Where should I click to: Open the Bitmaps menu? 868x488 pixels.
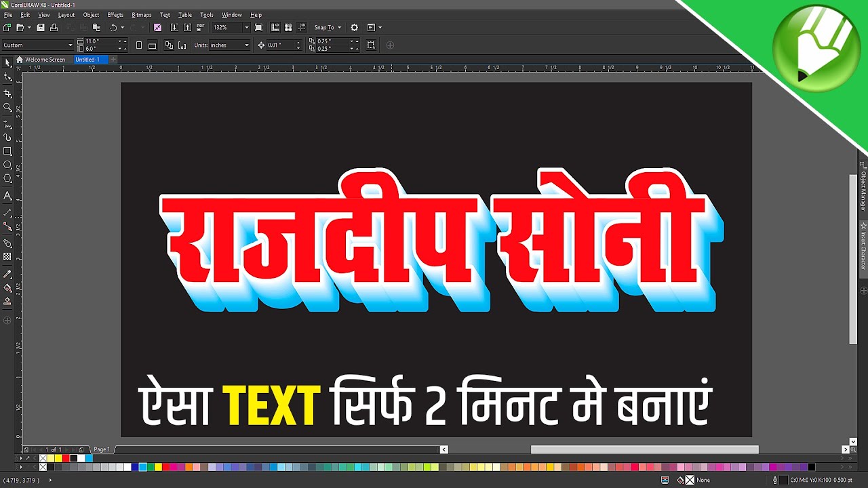coord(142,15)
